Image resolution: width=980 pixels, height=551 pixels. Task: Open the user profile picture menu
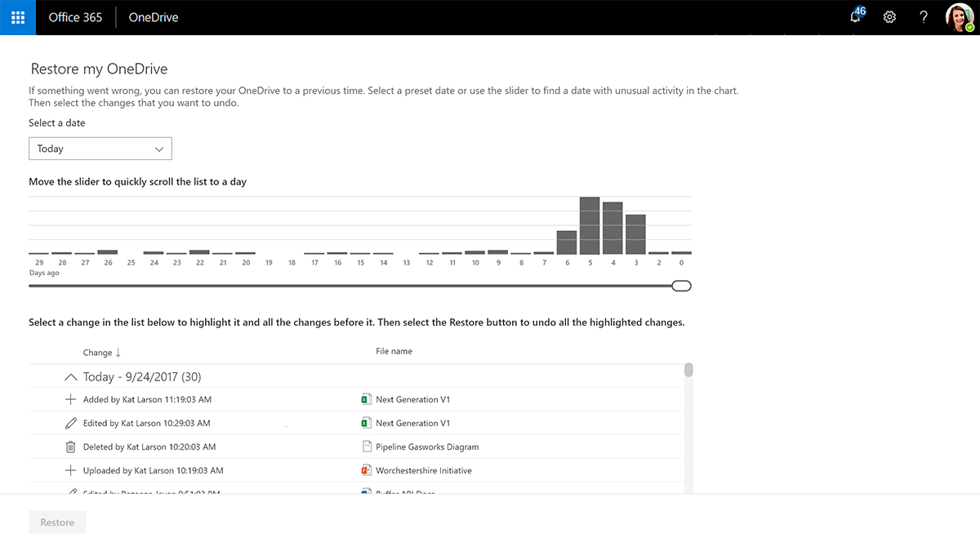tap(959, 17)
